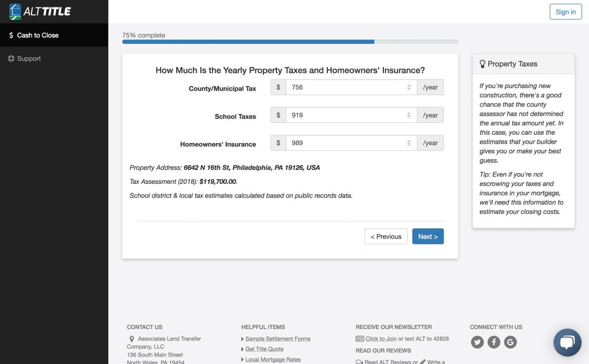Viewport: 589px width, 364px height.
Task: Adjust the Homeowners' Insurance spinner arrows
Action: (409, 143)
